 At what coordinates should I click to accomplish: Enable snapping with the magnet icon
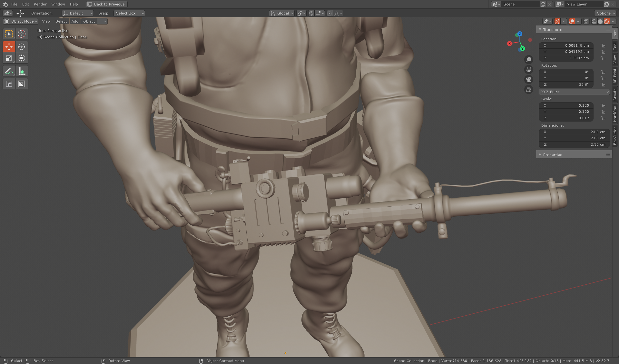pos(311,13)
